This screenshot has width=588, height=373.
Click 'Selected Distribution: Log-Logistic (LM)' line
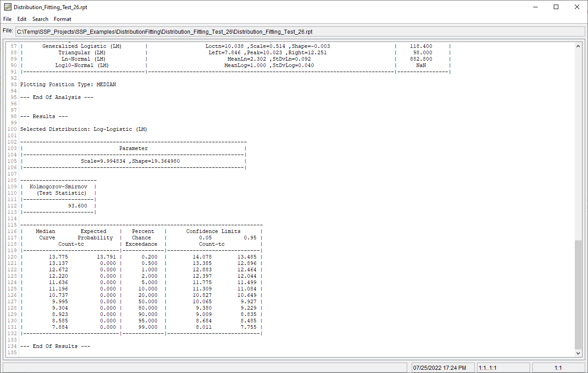[x=84, y=129]
